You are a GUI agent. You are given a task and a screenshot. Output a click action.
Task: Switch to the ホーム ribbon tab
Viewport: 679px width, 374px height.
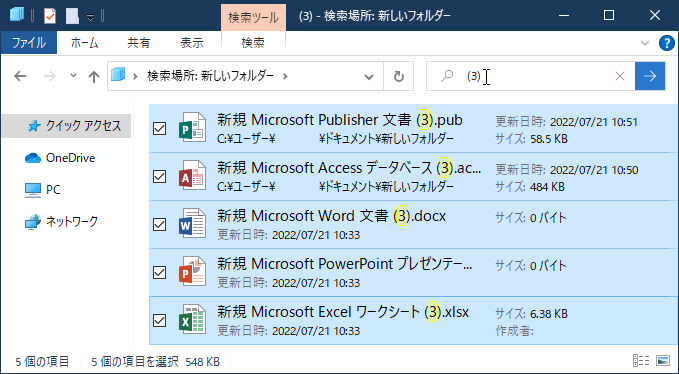coord(84,42)
